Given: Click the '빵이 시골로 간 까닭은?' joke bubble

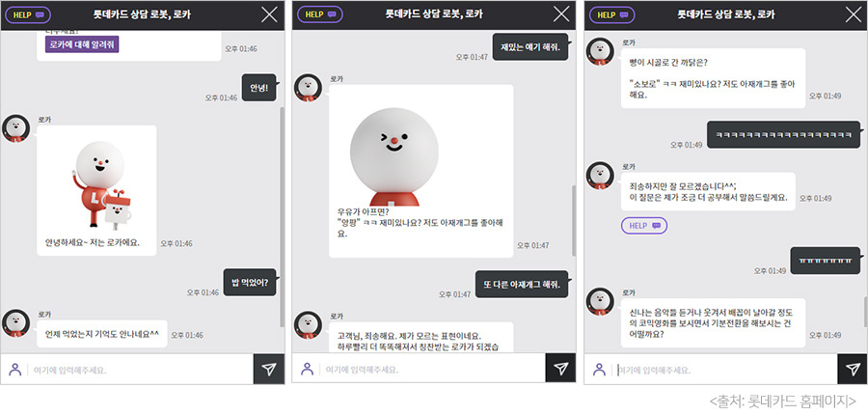Looking at the screenshot, I should pos(713,78).
